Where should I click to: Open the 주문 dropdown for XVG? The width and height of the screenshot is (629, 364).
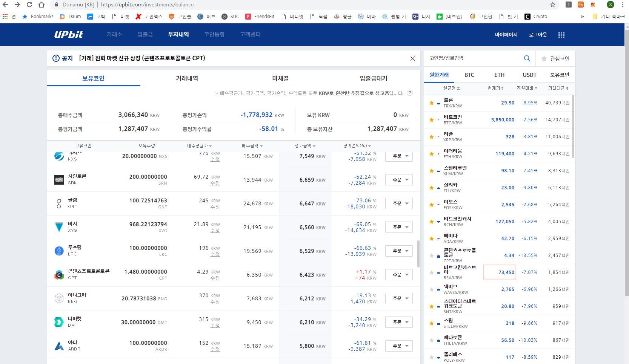point(399,227)
